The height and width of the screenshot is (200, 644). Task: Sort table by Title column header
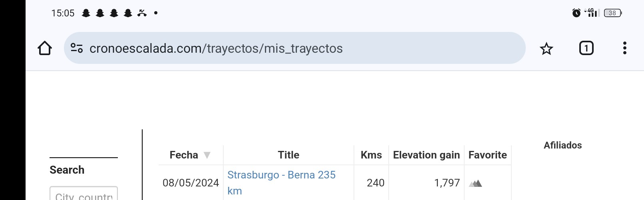pyautogui.click(x=288, y=155)
